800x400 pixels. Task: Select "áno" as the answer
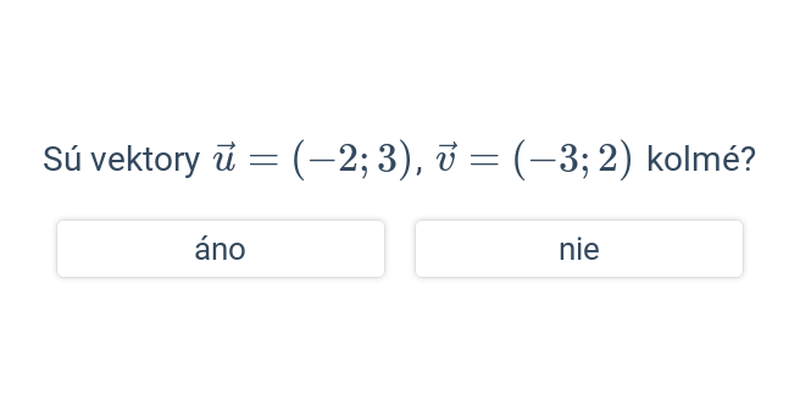pyautogui.click(x=220, y=249)
